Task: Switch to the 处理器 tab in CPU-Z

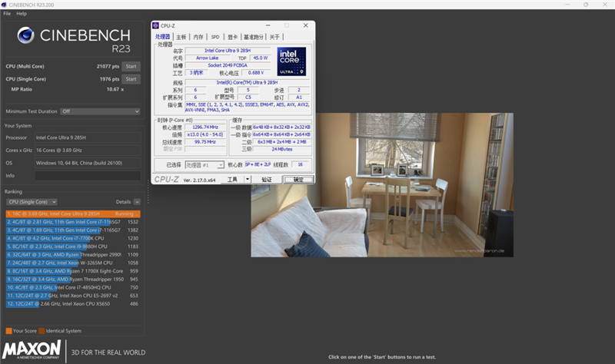Action: coord(162,37)
